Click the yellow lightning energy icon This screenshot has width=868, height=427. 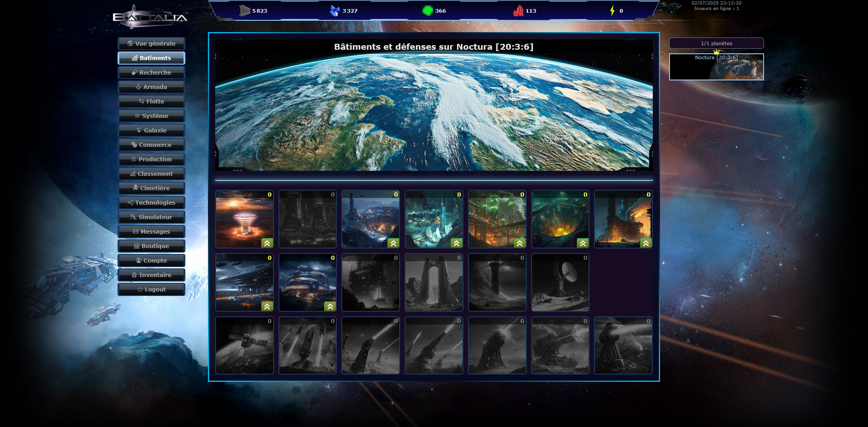click(x=612, y=10)
